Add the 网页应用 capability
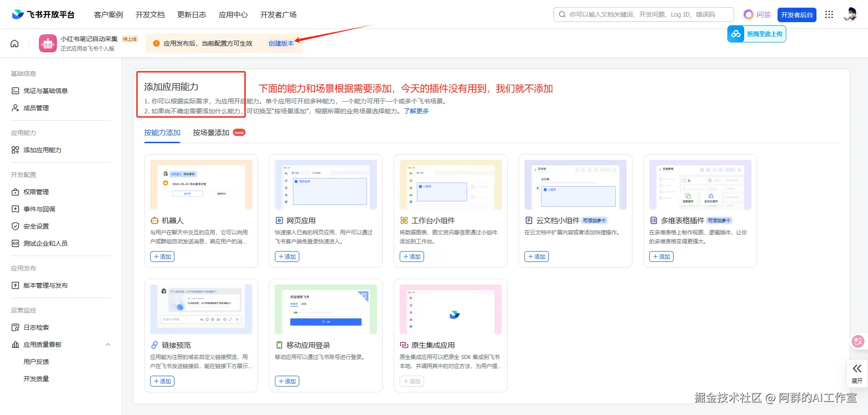 pos(287,256)
